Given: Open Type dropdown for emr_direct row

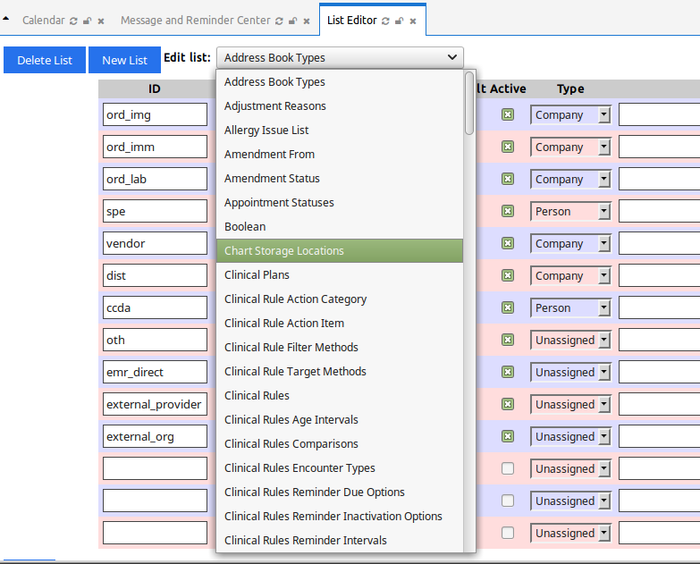Looking at the screenshot, I should point(570,372).
